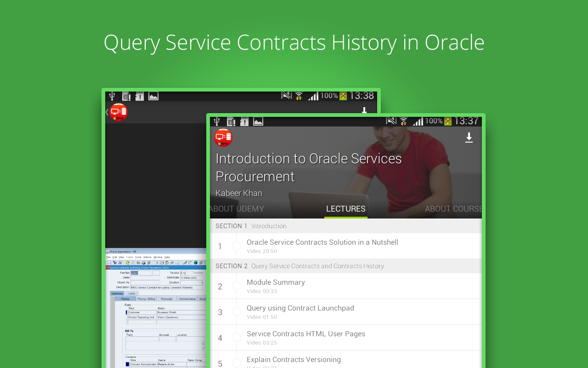
Task: Tap signal strength icon in front status bar
Action: (x=418, y=121)
